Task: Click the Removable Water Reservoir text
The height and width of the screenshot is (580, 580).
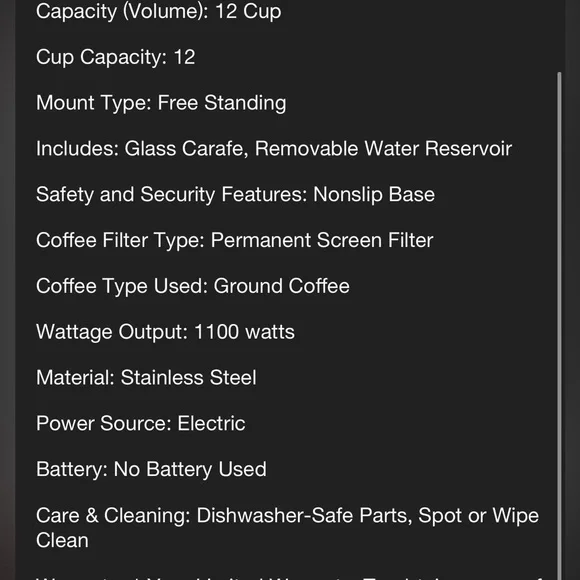Action: [383, 149]
